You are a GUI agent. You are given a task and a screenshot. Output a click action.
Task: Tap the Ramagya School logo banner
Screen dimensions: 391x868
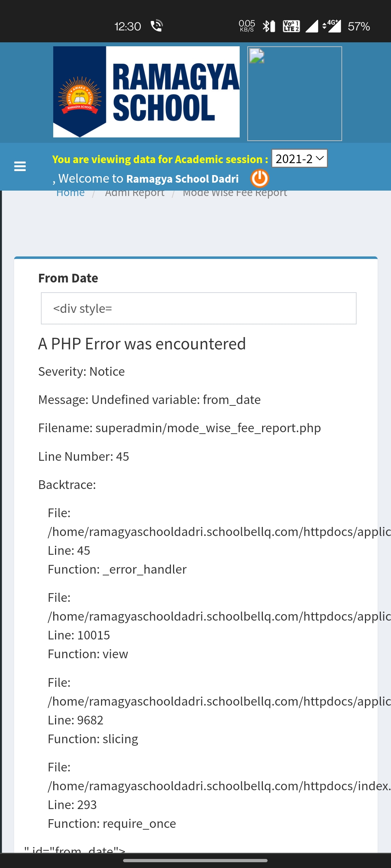(146, 92)
